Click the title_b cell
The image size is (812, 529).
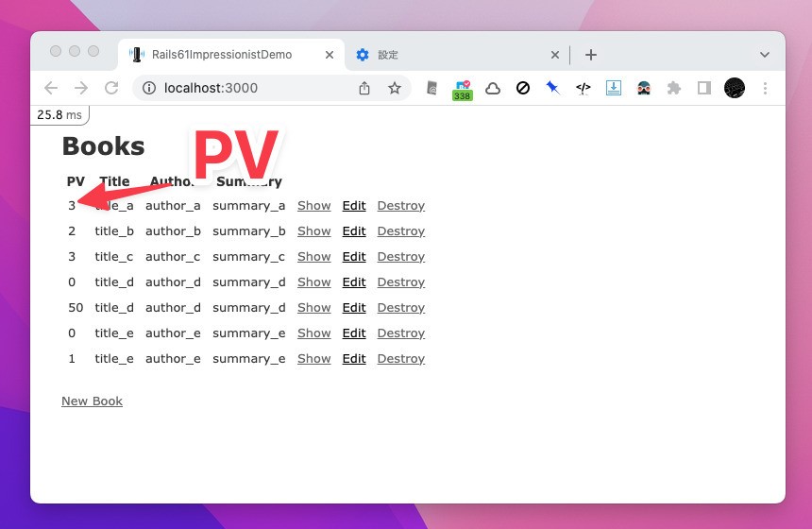coord(114,231)
